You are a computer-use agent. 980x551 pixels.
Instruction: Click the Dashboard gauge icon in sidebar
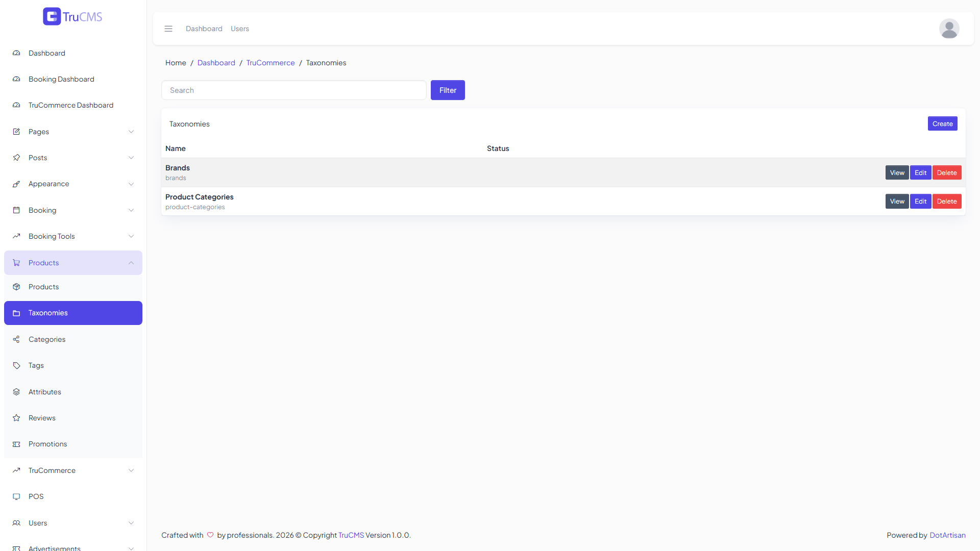point(16,53)
